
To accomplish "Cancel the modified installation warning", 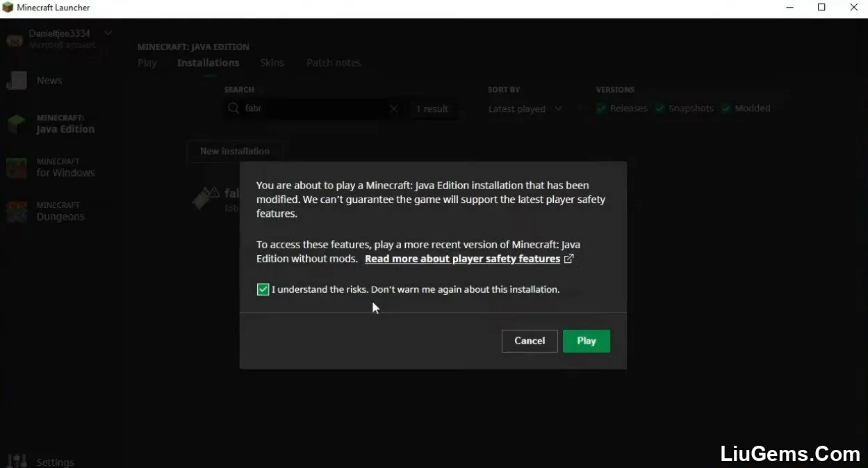I will [x=530, y=341].
